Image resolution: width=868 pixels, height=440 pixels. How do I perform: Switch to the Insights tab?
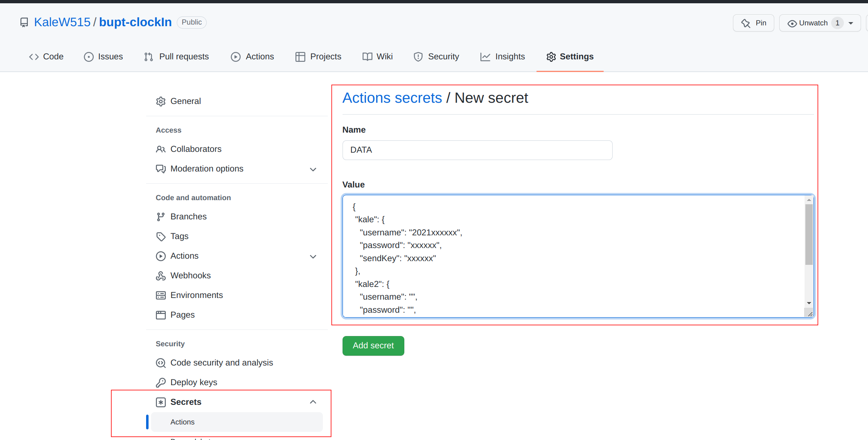coord(503,56)
